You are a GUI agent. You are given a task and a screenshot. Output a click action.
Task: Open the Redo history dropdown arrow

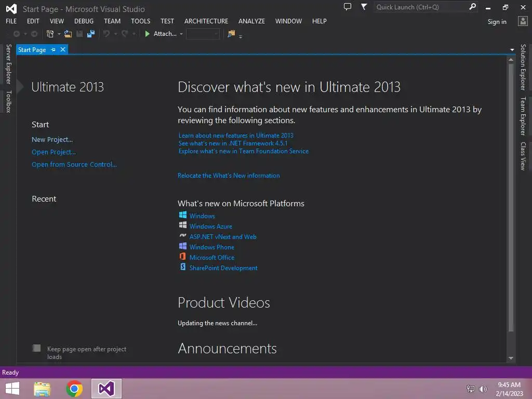click(134, 34)
